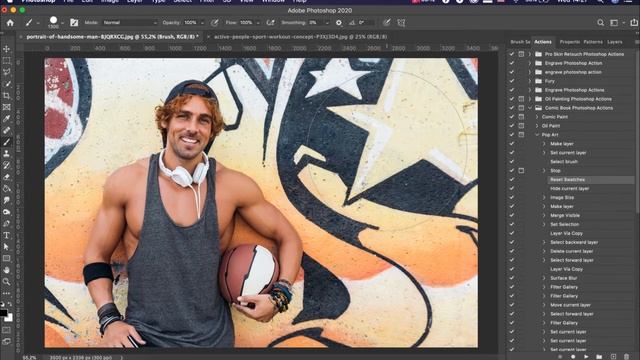Select the Pen tool
This screenshot has width=640, height=360.
tap(7, 224)
